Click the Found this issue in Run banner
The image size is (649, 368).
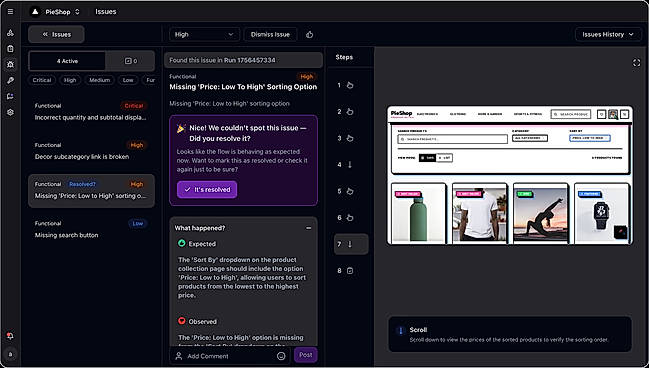pos(243,60)
